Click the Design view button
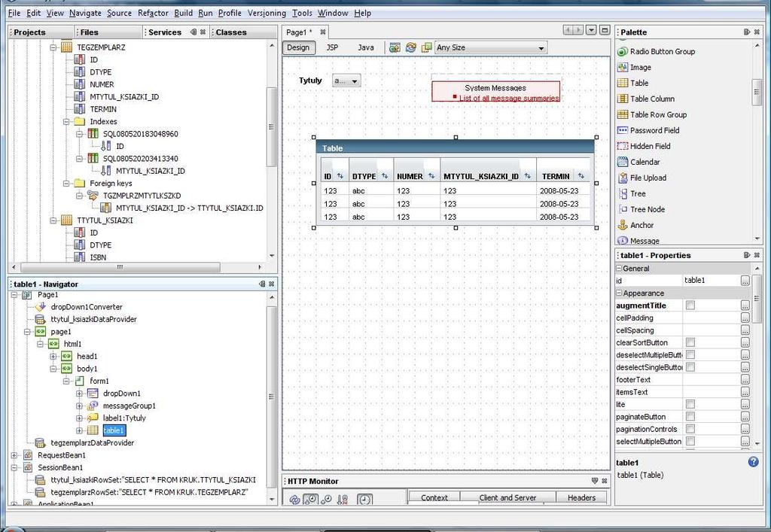Image resolution: width=771 pixels, height=532 pixels. 298,47
